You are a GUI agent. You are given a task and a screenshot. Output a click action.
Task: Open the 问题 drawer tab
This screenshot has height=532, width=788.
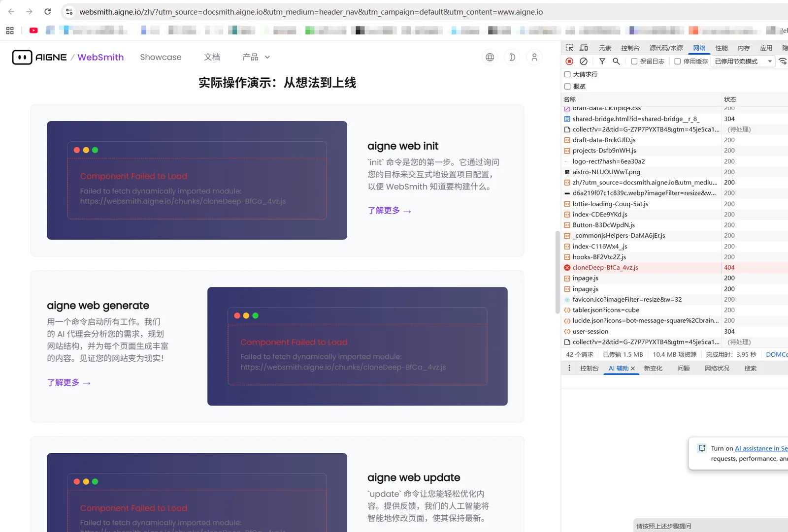[x=684, y=368]
